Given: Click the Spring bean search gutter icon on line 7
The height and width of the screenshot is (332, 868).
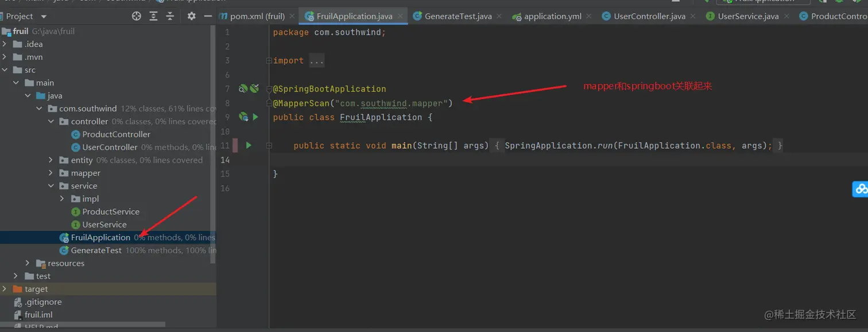Looking at the screenshot, I should click(243, 88).
